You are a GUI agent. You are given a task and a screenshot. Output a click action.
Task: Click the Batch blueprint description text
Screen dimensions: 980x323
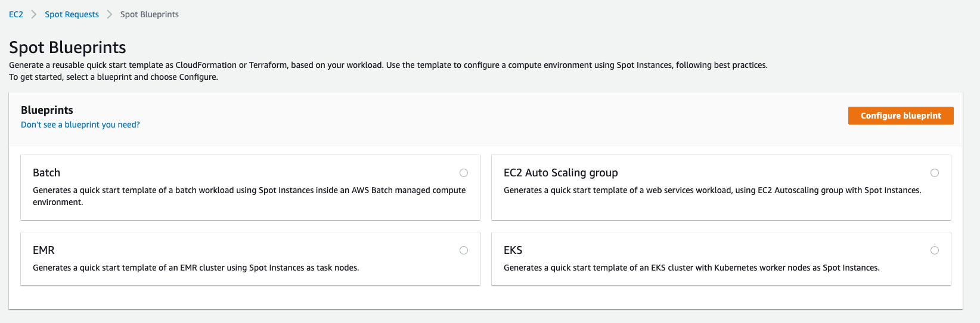249,196
